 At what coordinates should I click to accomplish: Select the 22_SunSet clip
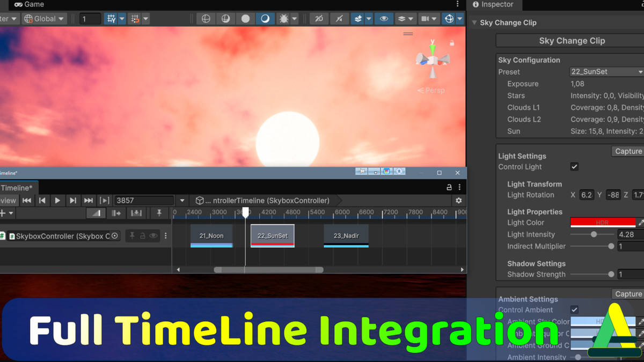tap(273, 236)
